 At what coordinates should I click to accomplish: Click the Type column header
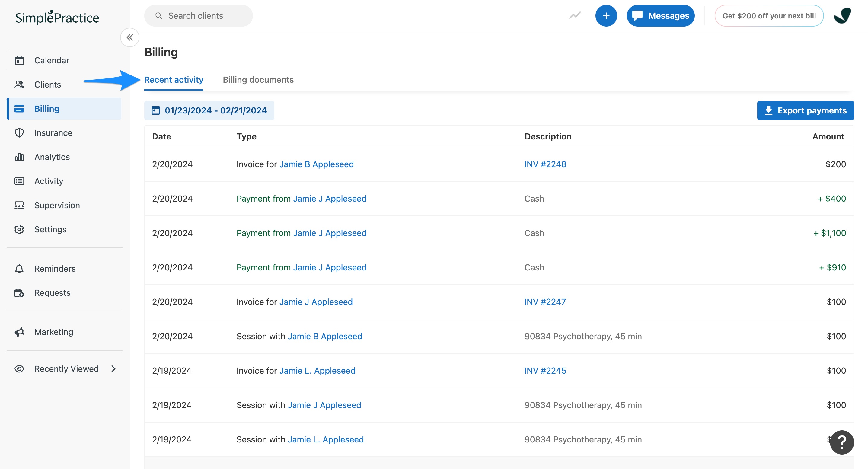point(246,136)
